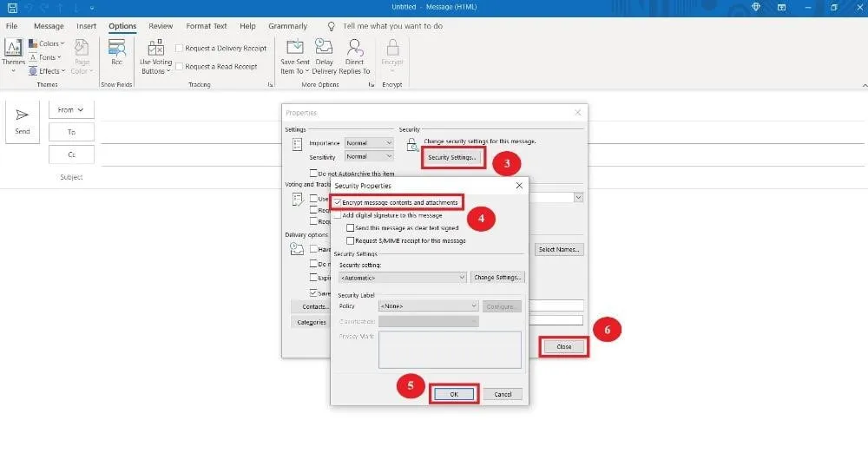The height and width of the screenshot is (453, 868).
Task: Uncheck Encrypt message contents and attachments
Action: point(338,202)
